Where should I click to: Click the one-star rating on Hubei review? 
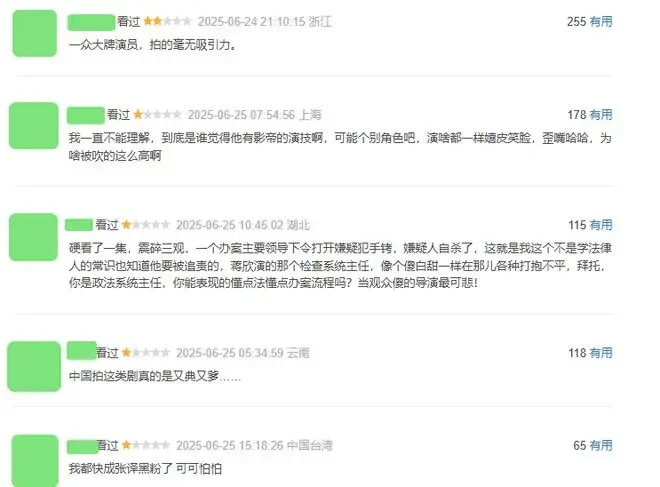point(146,225)
